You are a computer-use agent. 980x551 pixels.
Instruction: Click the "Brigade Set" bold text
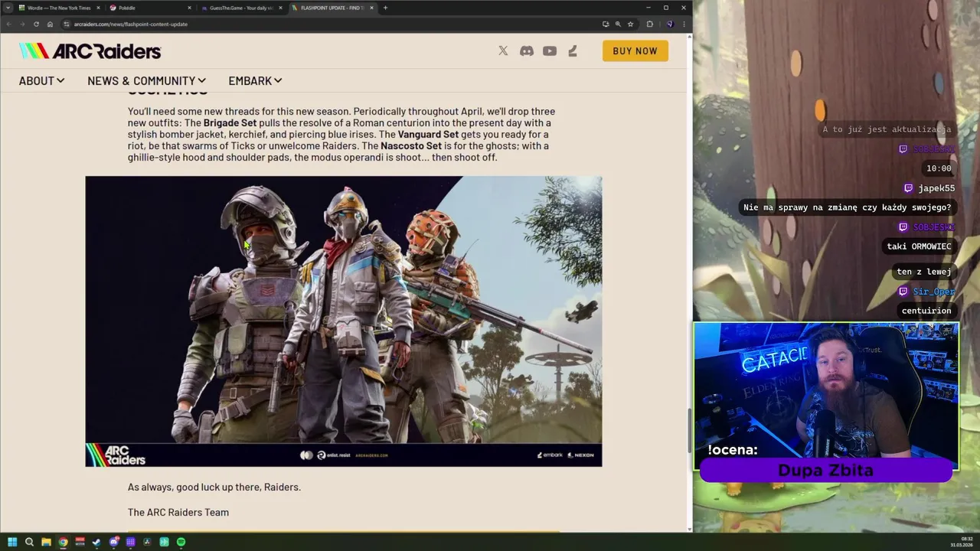[x=230, y=122]
